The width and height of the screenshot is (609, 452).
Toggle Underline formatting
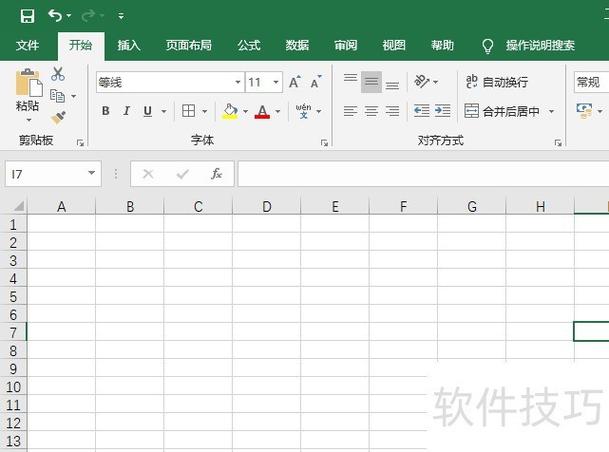coord(147,111)
